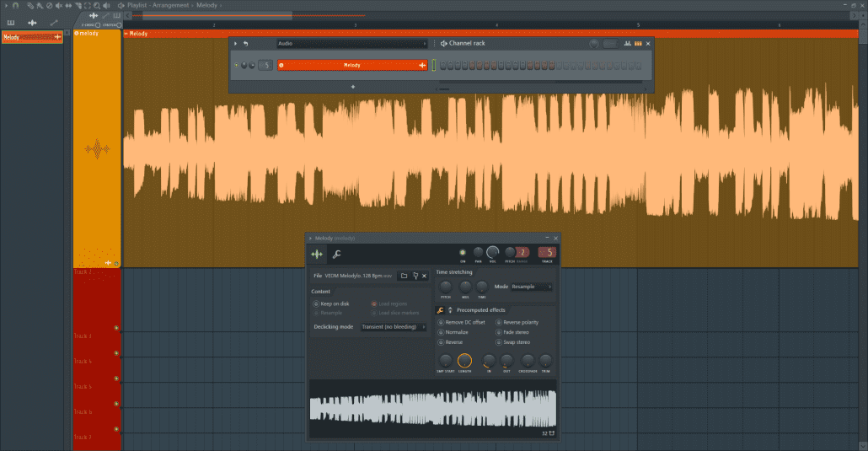
Task: Click Melody in the Playlist breadcrumb
Action: tap(206, 5)
